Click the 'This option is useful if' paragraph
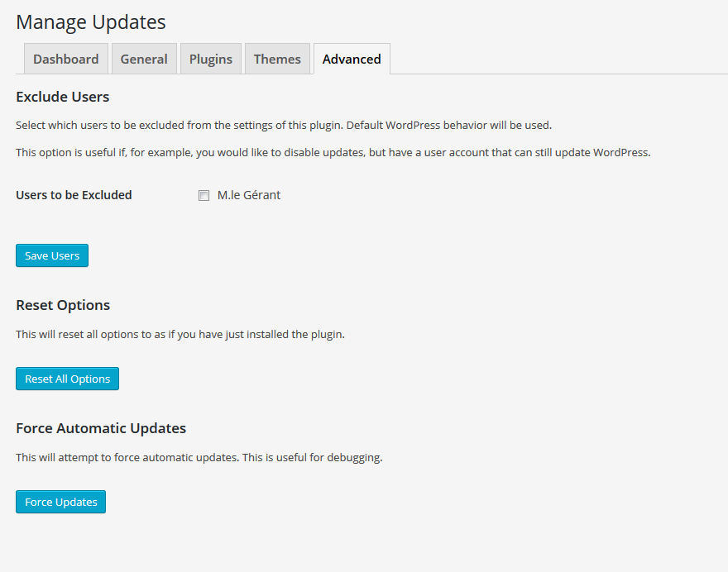The image size is (728, 572). (x=333, y=153)
